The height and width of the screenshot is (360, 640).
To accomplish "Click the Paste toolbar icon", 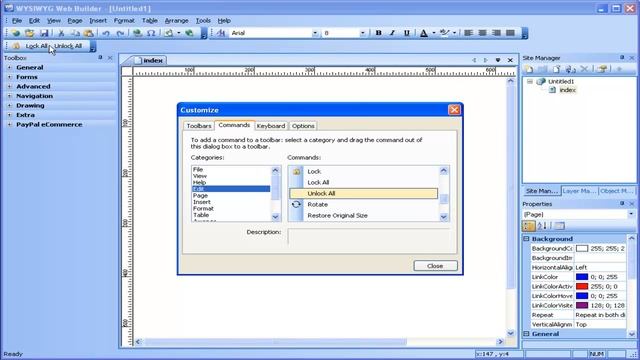I will click(89, 33).
